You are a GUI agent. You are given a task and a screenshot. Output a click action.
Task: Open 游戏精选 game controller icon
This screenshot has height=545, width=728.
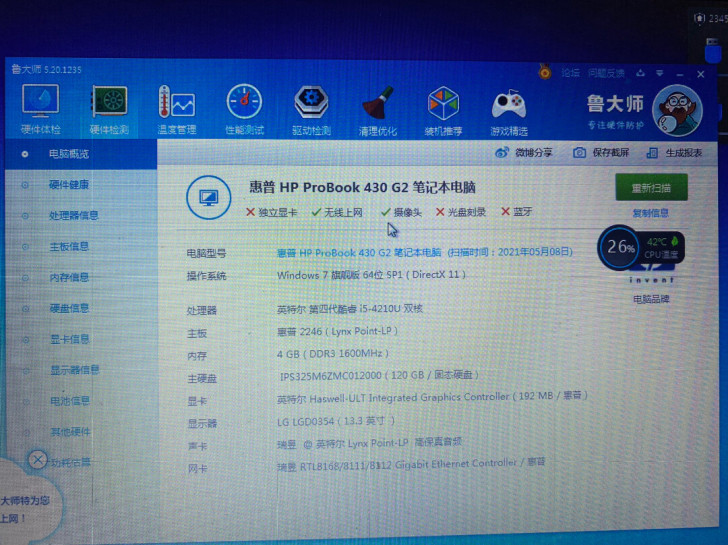pos(509,112)
